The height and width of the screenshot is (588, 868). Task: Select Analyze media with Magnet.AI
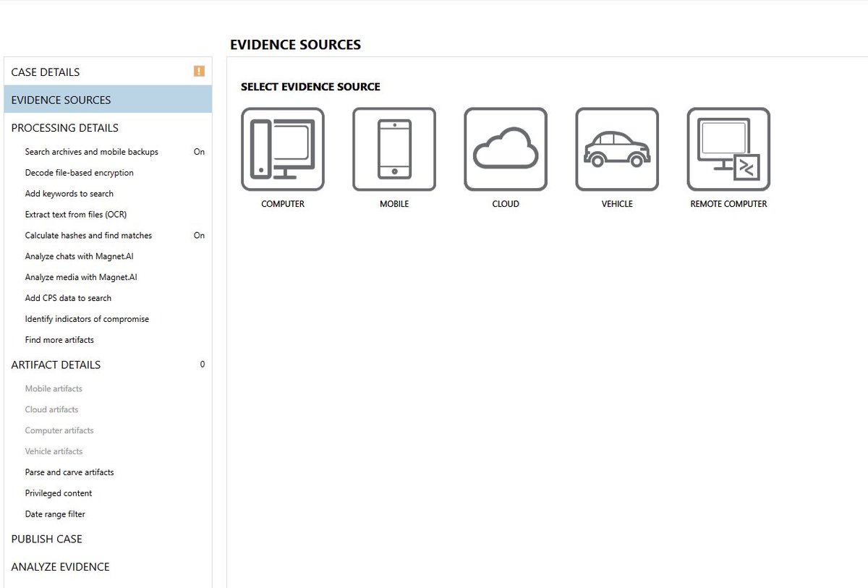pos(81,277)
